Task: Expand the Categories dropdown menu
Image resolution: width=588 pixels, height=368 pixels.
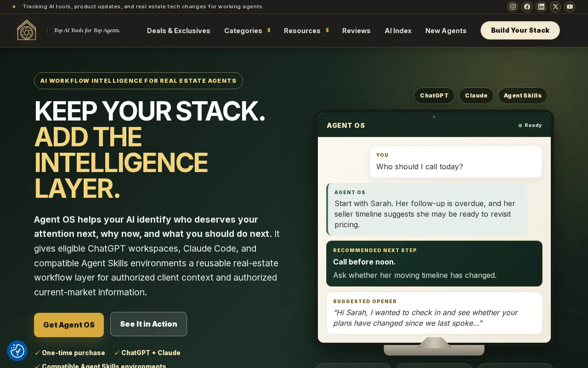Action: 247,30
